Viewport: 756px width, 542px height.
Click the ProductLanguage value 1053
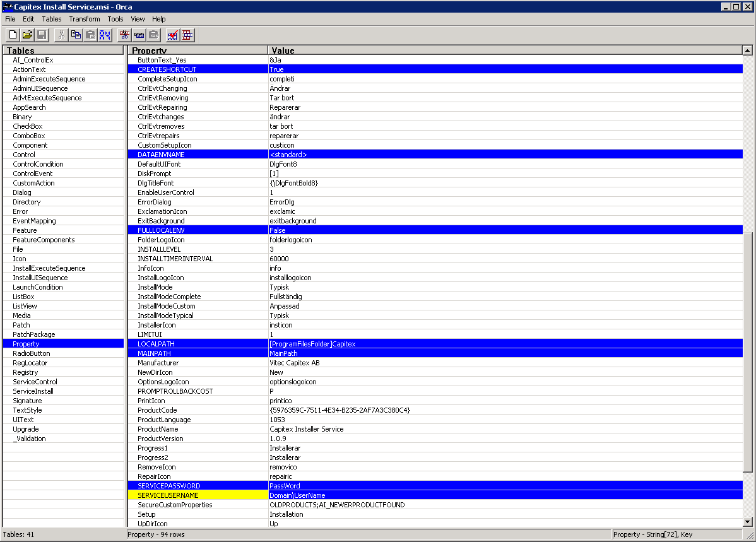pyautogui.click(x=505, y=420)
